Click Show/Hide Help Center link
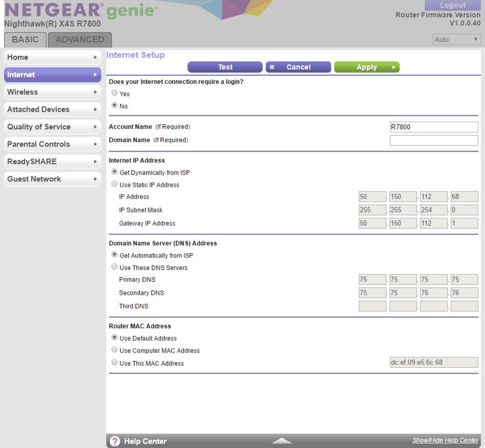This screenshot has height=448, width=485. click(445, 440)
